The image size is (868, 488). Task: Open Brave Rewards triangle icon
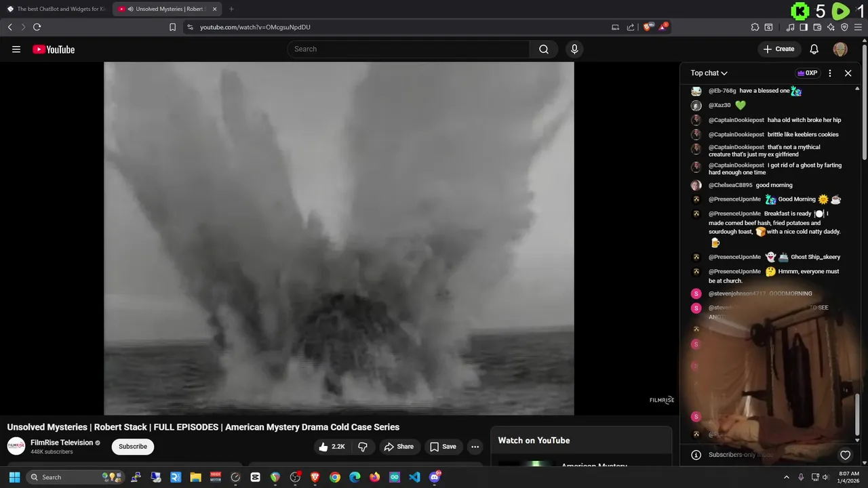pyautogui.click(x=663, y=27)
